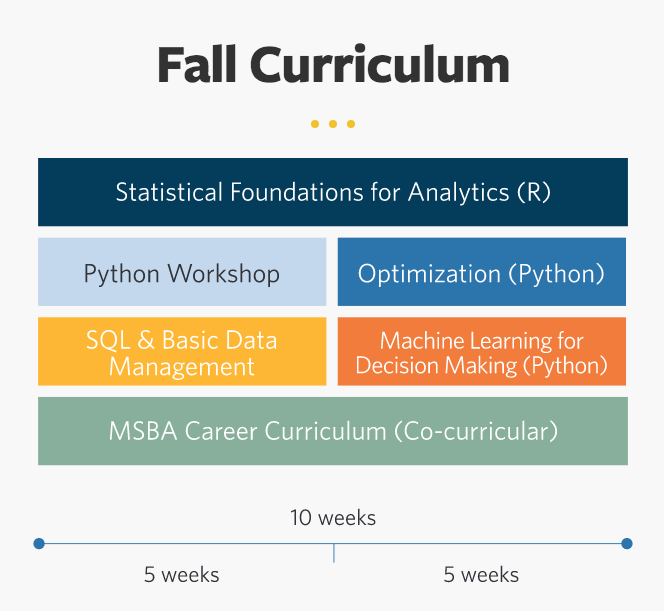Click the word Curriculum in the title
Screen dimensions: 664x611
[380, 64]
